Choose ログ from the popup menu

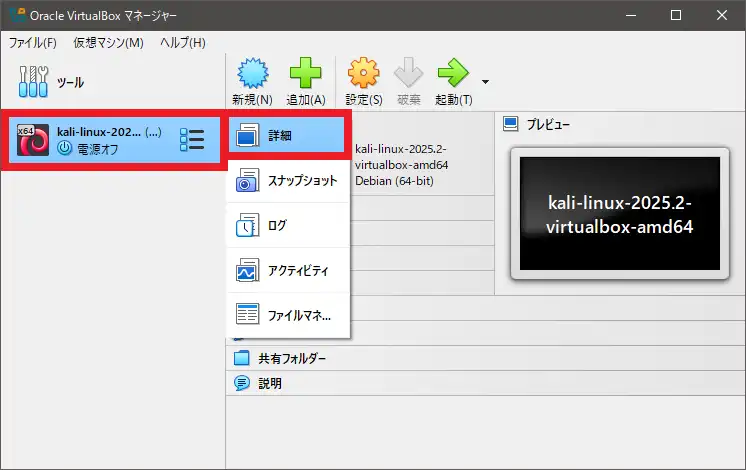click(288, 225)
